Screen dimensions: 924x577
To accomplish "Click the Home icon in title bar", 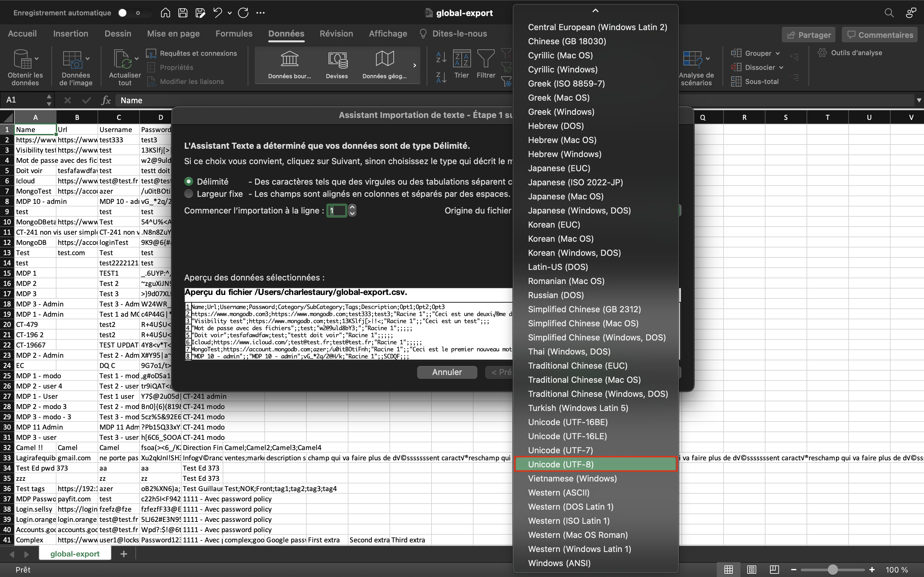I will (165, 13).
